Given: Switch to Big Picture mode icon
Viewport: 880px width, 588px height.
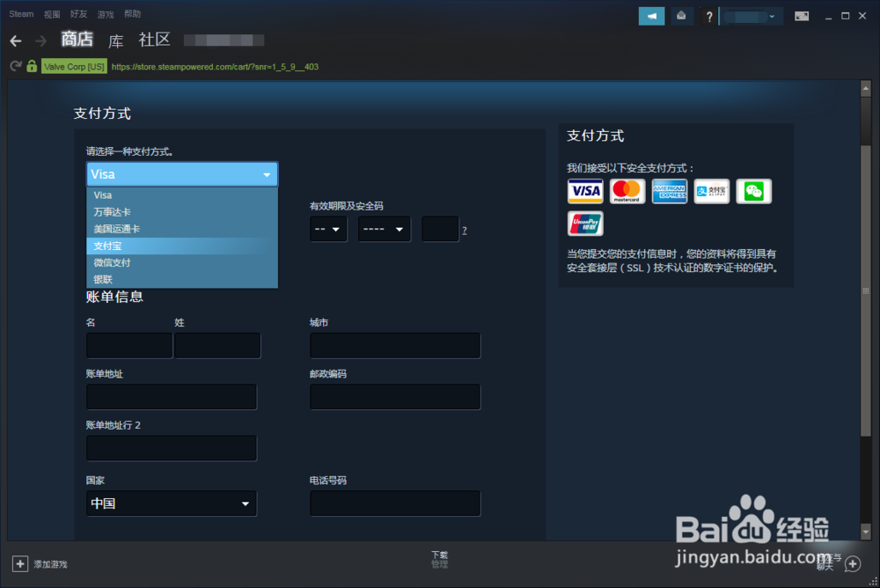Looking at the screenshot, I should (802, 16).
